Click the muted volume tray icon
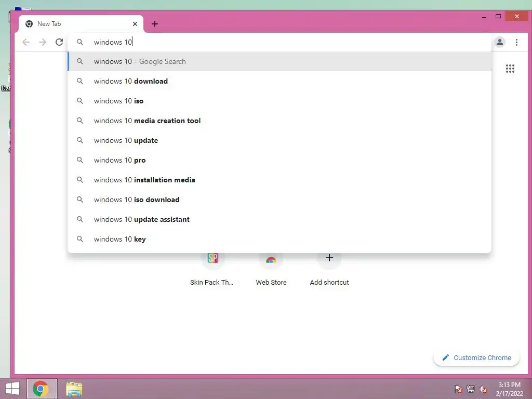This screenshot has height=399, width=532. (483, 389)
